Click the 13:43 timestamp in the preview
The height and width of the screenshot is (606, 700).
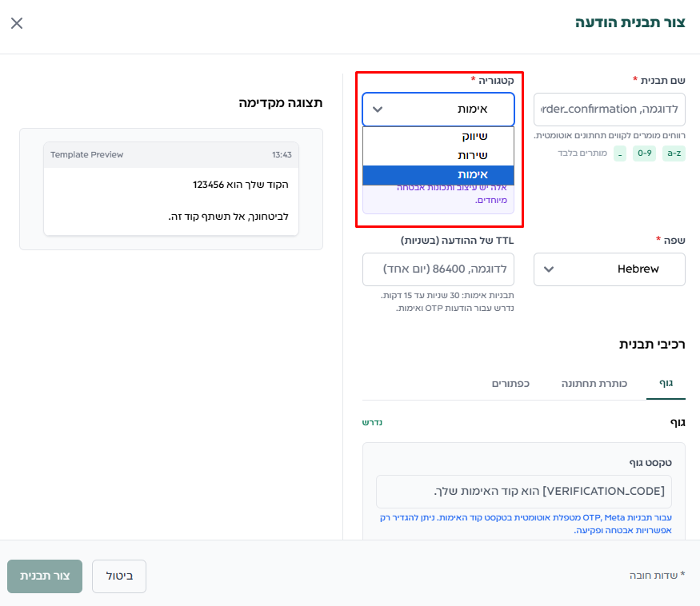pos(282,155)
